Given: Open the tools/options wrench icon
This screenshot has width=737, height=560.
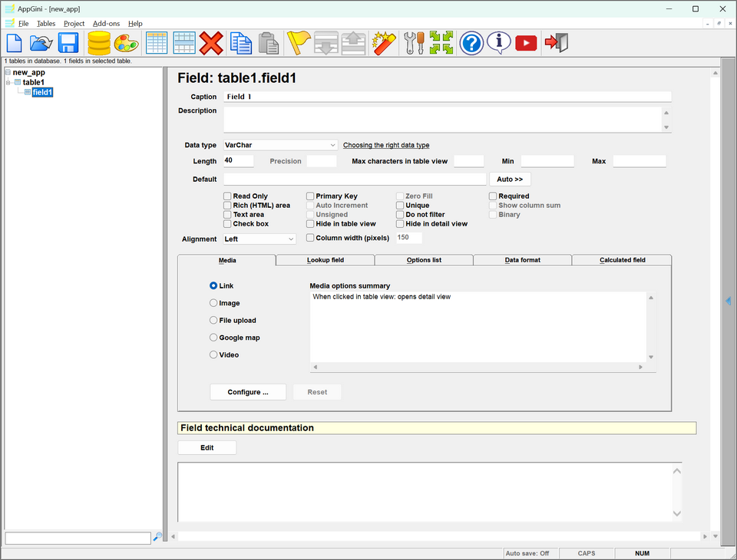Looking at the screenshot, I should (413, 44).
